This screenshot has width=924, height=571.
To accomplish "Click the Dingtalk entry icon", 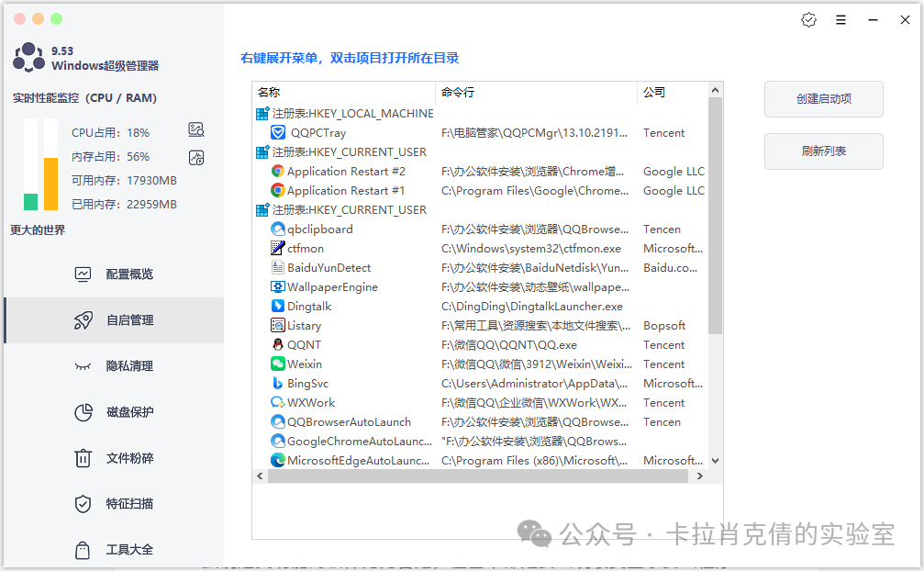I will click(x=278, y=307).
